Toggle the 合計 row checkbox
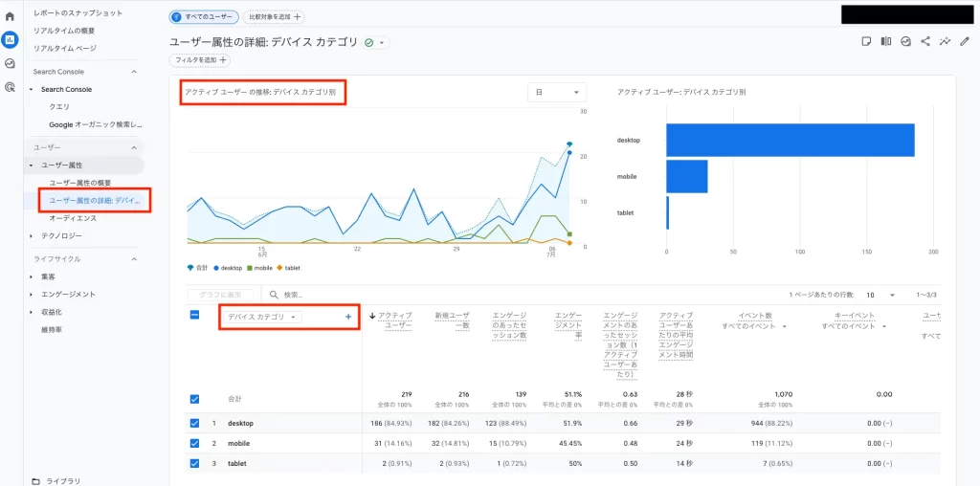980x486 pixels. point(194,399)
